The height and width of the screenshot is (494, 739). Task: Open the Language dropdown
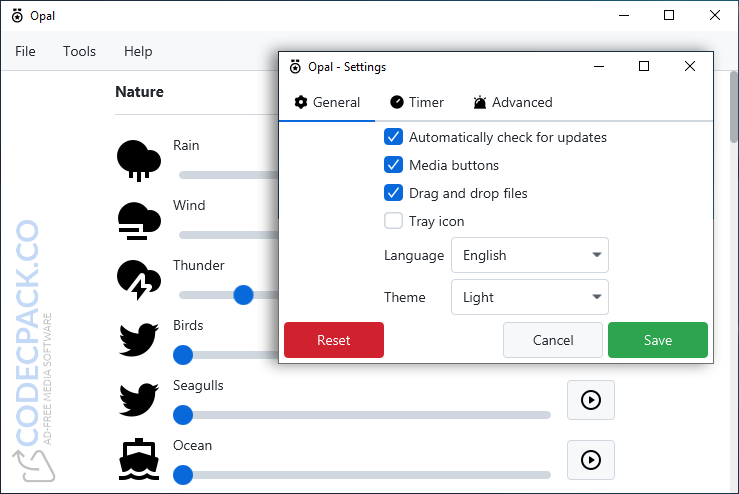529,255
